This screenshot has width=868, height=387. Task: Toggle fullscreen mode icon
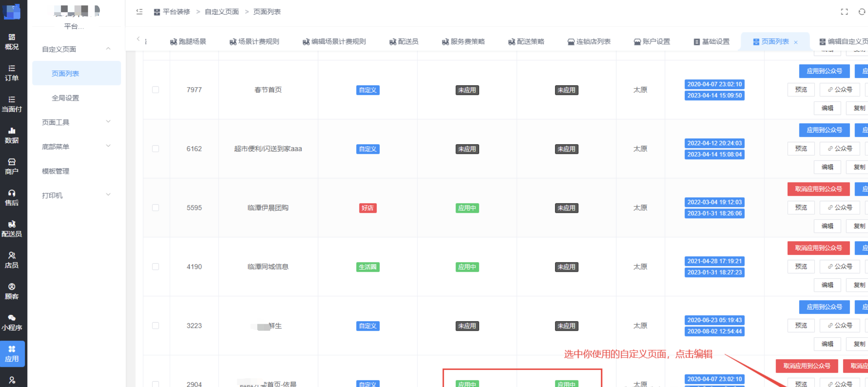pyautogui.click(x=844, y=12)
